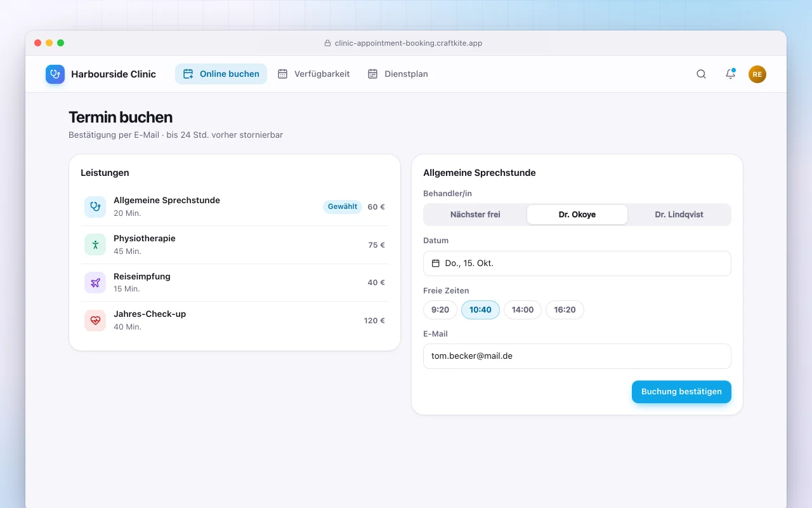Go to the Dienstplan tab

click(x=398, y=74)
